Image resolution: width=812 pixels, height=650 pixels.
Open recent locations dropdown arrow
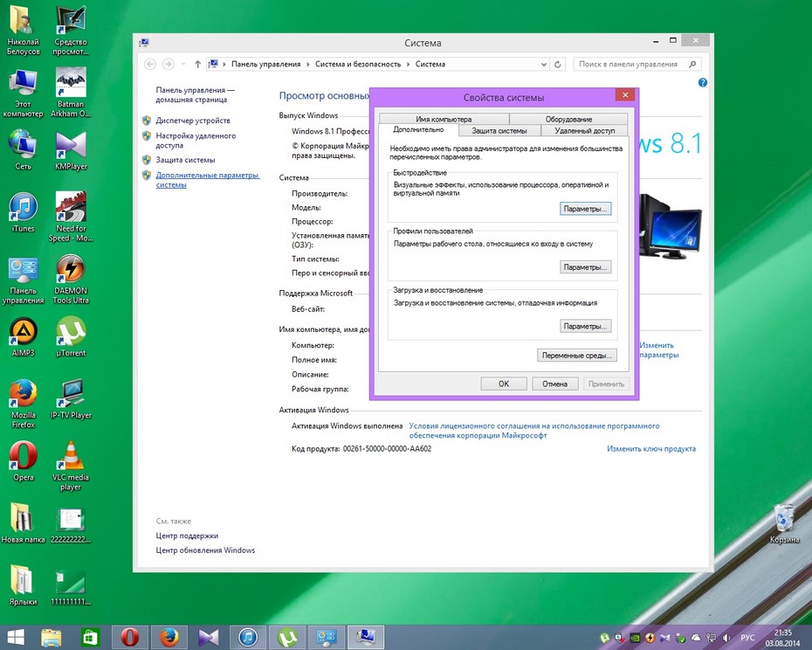pyautogui.click(x=183, y=65)
